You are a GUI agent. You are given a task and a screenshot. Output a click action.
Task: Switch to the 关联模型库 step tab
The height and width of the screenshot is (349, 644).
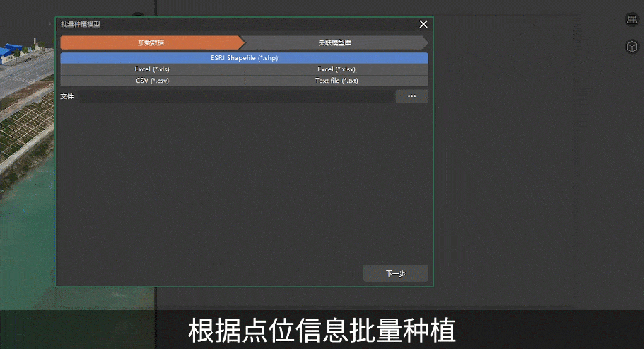[334, 42]
